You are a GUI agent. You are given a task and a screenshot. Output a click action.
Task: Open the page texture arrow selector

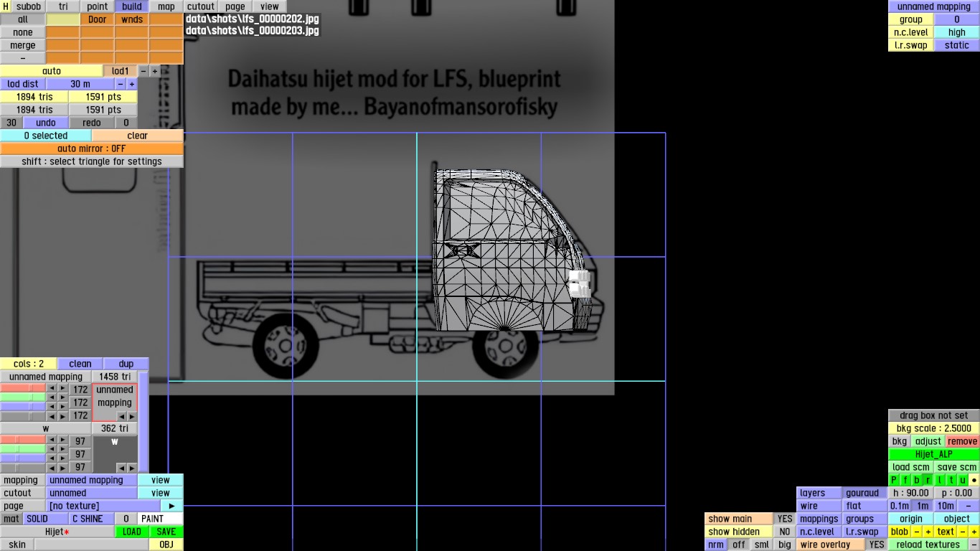[171, 506]
